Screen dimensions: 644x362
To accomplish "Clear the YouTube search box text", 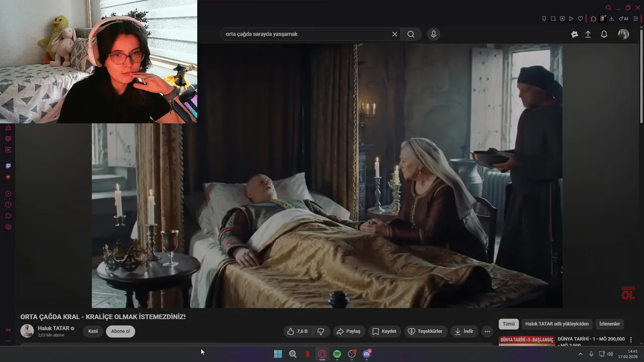I will (x=394, y=34).
